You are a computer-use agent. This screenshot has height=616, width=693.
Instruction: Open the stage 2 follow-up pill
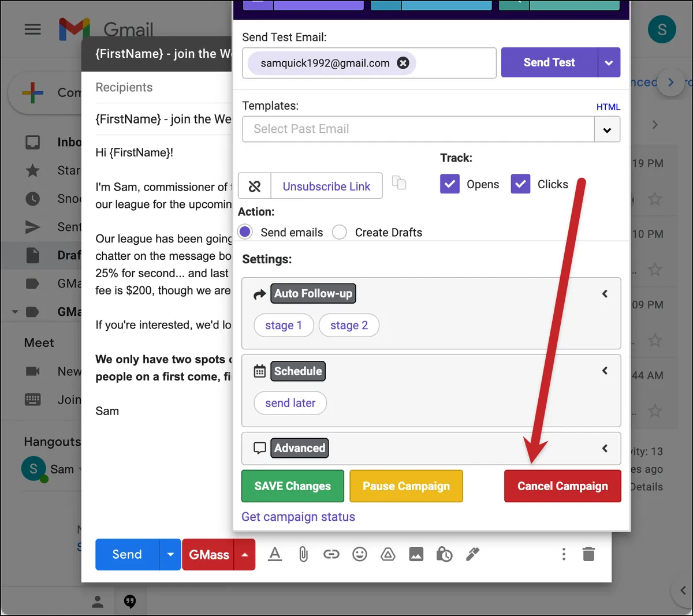349,326
